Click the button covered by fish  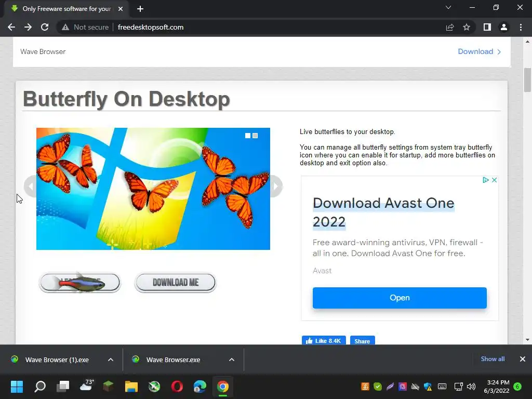click(x=79, y=282)
